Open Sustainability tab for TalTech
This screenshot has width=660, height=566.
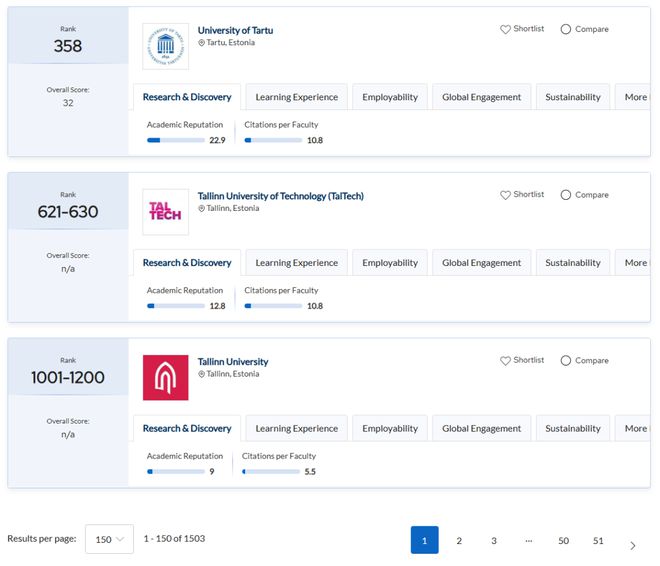point(573,263)
